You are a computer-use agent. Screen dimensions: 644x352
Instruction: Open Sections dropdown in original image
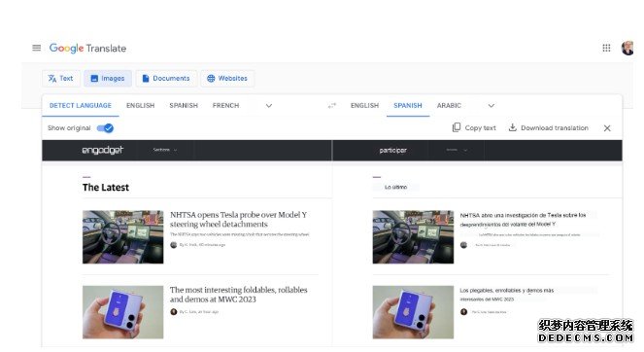[165, 150]
